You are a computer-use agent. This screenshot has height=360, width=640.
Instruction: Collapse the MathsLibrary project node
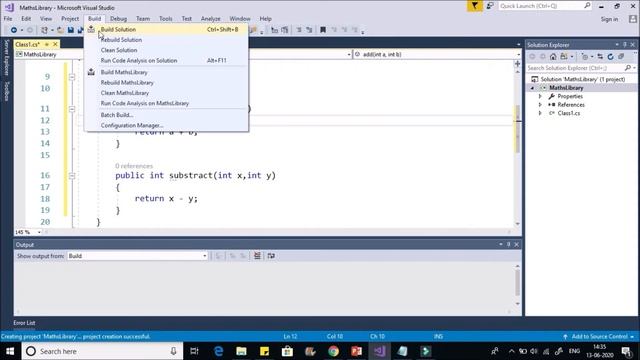[x=532, y=88]
